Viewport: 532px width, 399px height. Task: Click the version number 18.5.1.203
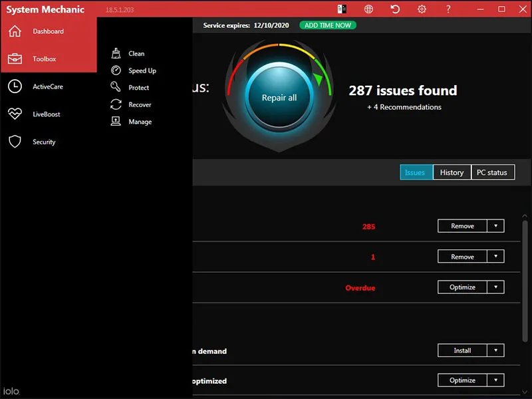120,10
